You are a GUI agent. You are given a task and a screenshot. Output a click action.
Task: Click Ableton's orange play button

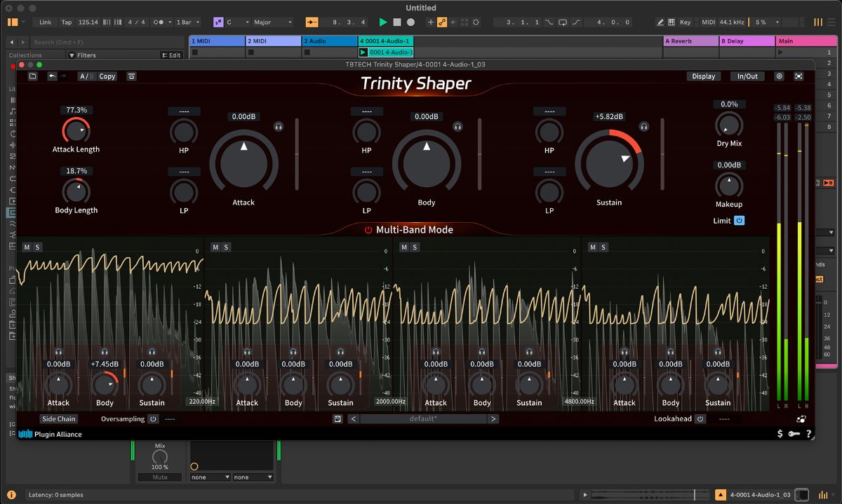(383, 22)
